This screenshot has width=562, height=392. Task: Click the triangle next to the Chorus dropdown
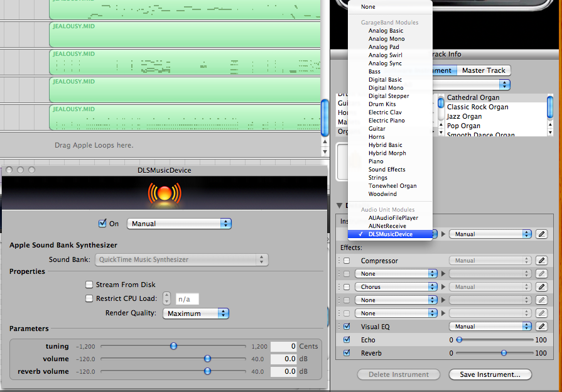[443, 287]
